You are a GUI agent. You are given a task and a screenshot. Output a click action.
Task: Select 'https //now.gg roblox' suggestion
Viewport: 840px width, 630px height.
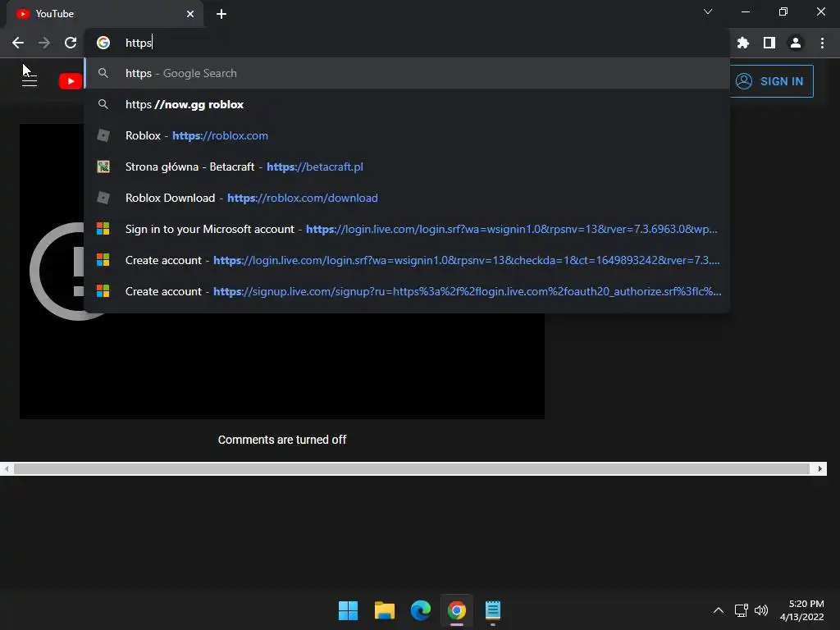[x=407, y=104]
